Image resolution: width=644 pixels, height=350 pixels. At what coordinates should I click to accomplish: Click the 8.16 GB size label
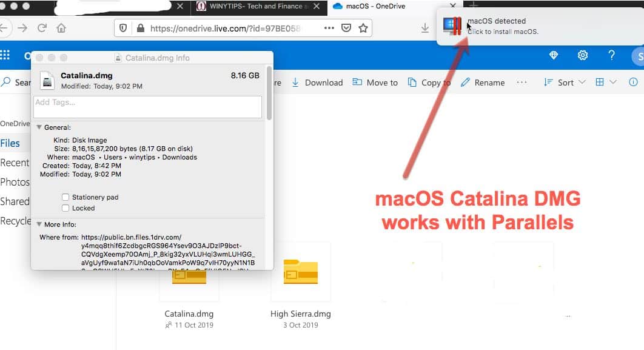(x=245, y=76)
